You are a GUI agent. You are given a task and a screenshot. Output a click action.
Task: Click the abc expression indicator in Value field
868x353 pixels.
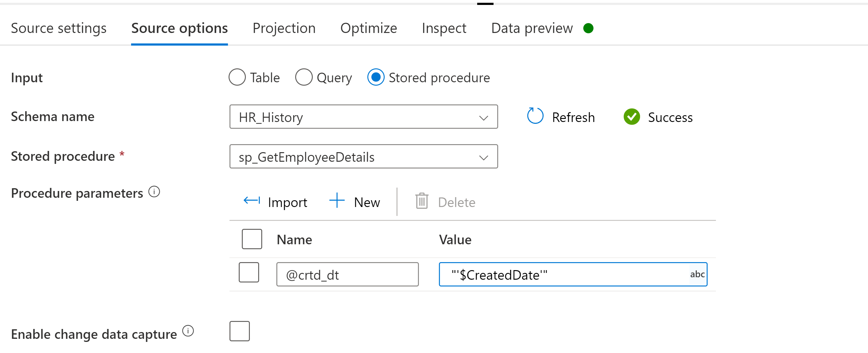coord(697,274)
